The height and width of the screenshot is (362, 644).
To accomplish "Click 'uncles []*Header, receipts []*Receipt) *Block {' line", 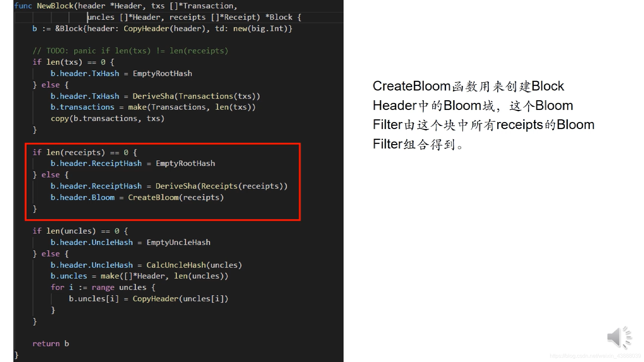I will tap(194, 17).
